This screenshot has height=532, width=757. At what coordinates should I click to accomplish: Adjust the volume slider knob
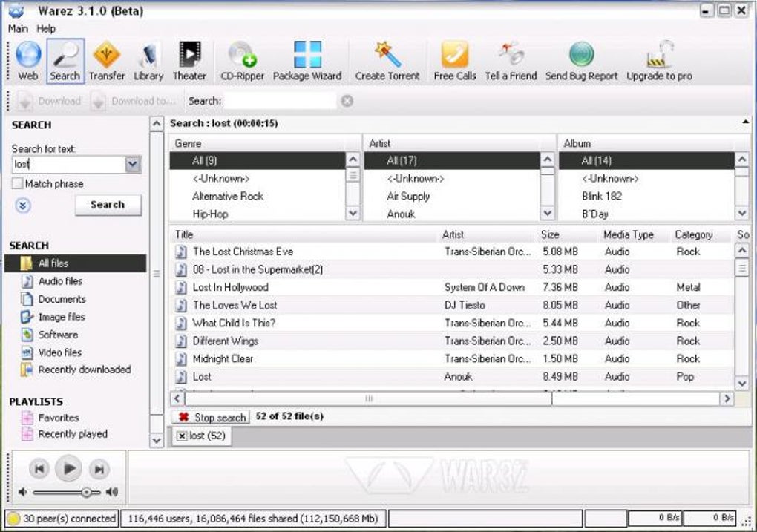click(x=86, y=493)
